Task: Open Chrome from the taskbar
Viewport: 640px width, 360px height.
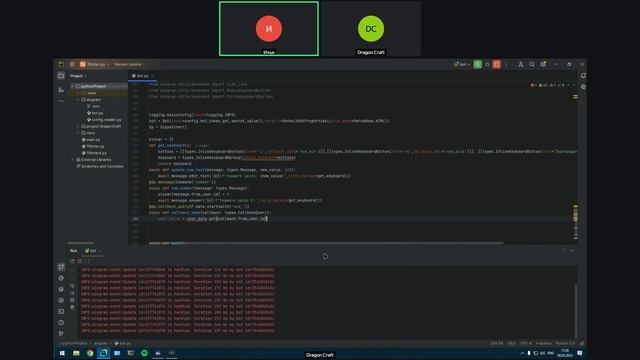Action: tap(90, 353)
